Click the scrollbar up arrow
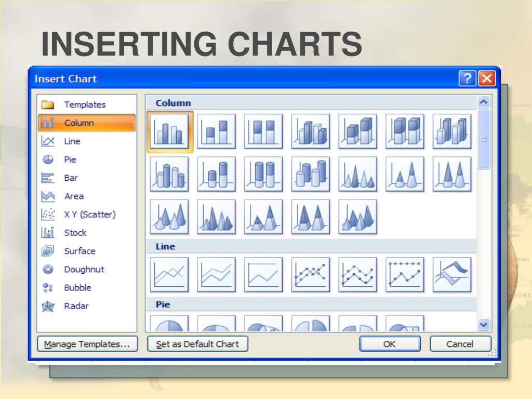The width and height of the screenshot is (532, 399). [x=484, y=102]
